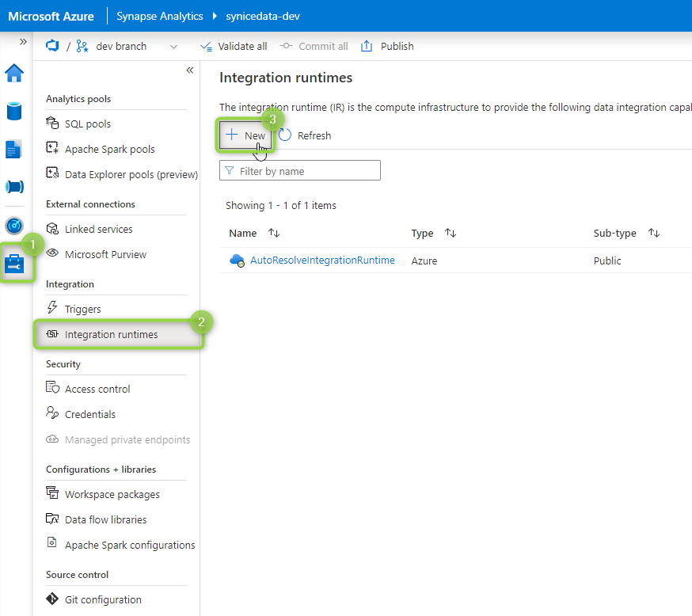The image size is (692, 616).
Task: Open the Data hub cylinder icon
Action: [14, 111]
